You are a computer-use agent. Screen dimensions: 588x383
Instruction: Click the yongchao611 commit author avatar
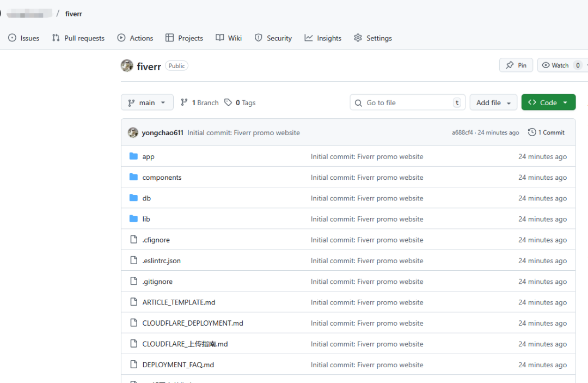pyautogui.click(x=133, y=132)
